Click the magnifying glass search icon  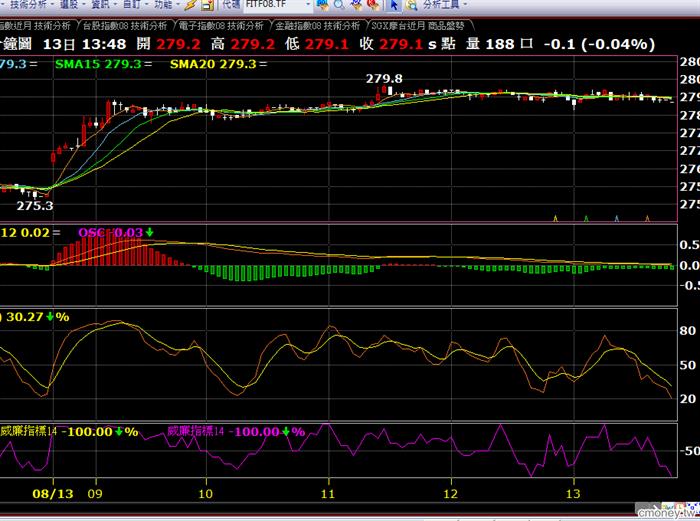coord(340,5)
